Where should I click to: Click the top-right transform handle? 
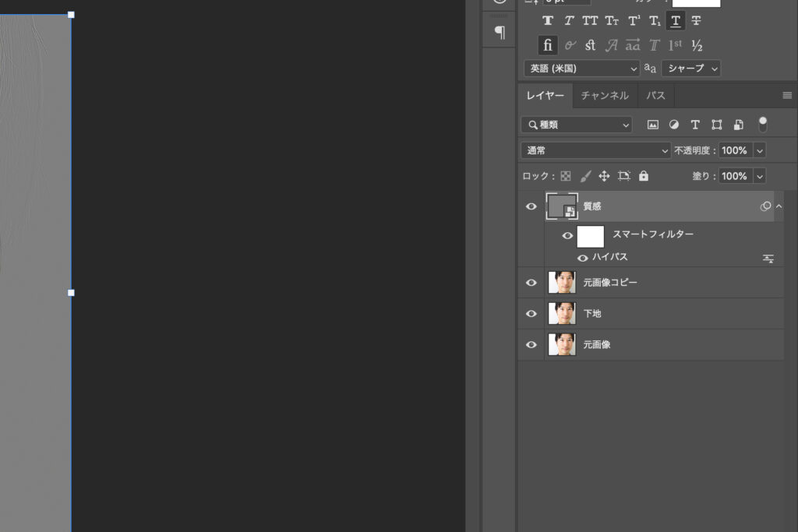point(71,15)
